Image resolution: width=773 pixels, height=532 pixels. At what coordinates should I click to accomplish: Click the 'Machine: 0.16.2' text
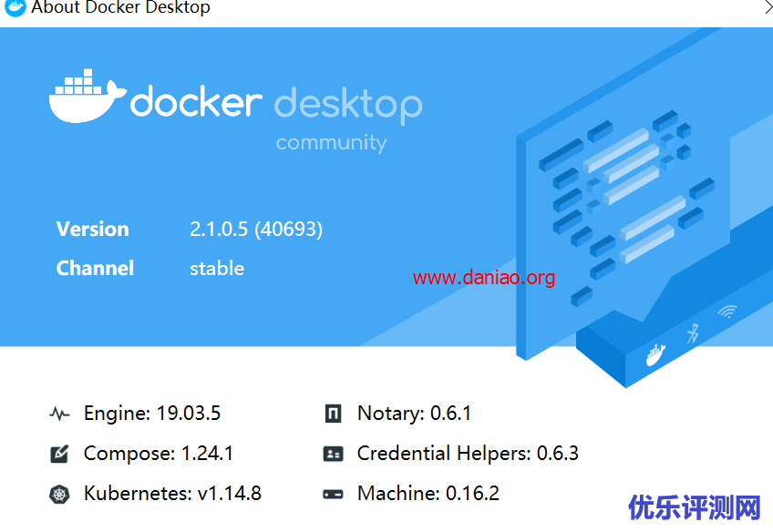(428, 494)
